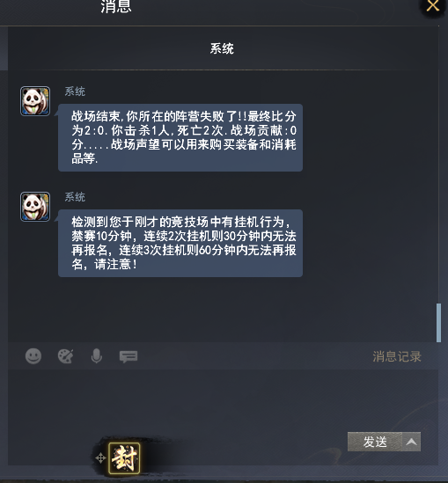Select the battlefield result message bubble
448x483 pixels.
(180, 138)
